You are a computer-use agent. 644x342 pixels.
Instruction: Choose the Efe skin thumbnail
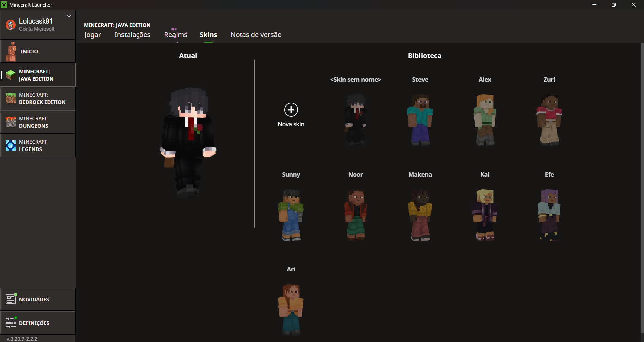coord(549,215)
